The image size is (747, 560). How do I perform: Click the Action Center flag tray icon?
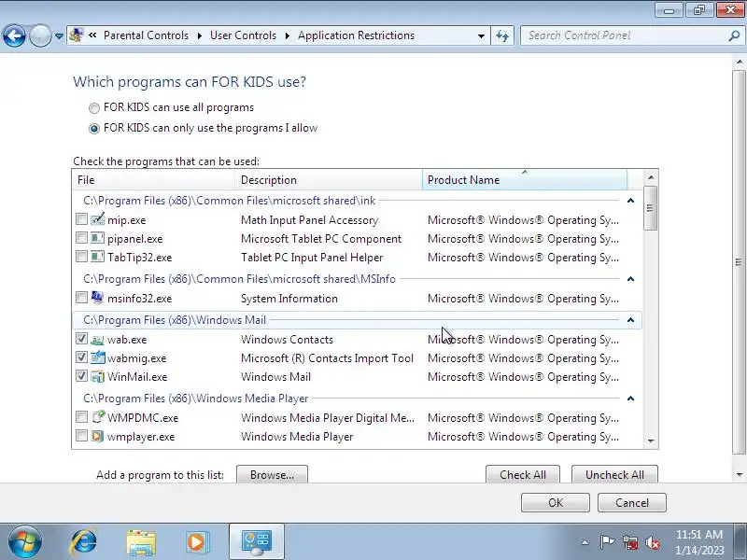(607, 542)
